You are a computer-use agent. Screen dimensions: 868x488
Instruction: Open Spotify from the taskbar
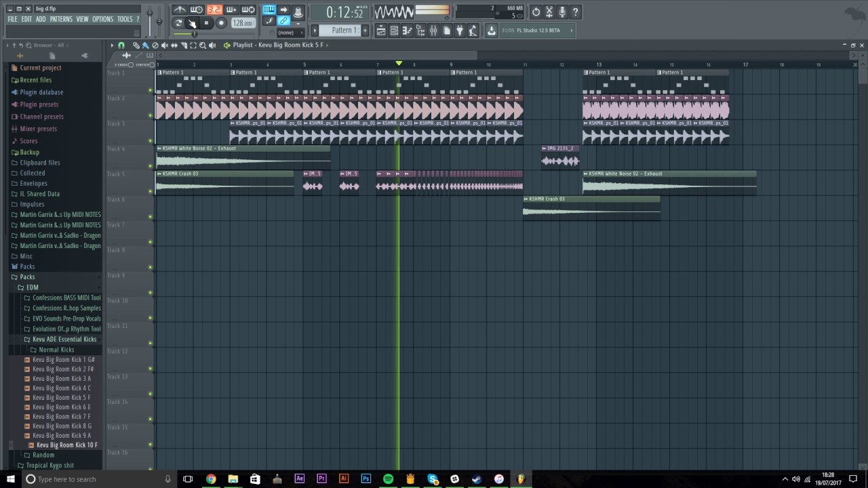click(x=388, y=479)
